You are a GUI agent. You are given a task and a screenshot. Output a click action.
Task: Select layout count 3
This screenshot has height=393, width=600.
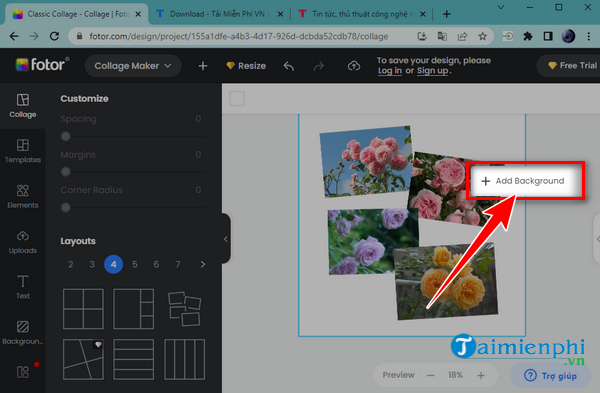[x=92, y=264]
